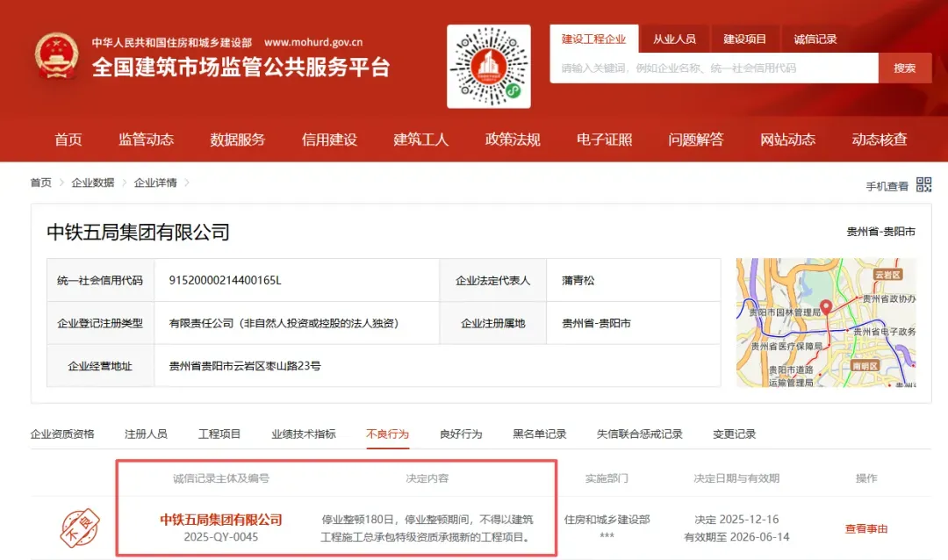Select the 建设工程企业 search tab
The image size is (948, 560).
click(593, 39)
